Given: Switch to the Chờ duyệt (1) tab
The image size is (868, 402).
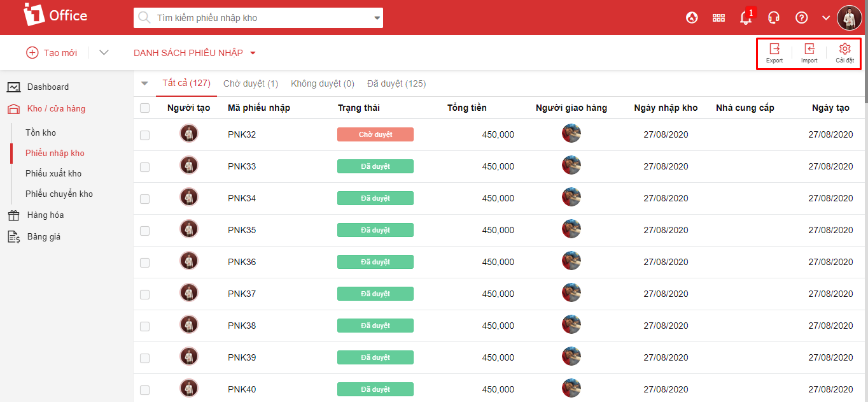Looking at the screenshot, I should coord(251,83).
